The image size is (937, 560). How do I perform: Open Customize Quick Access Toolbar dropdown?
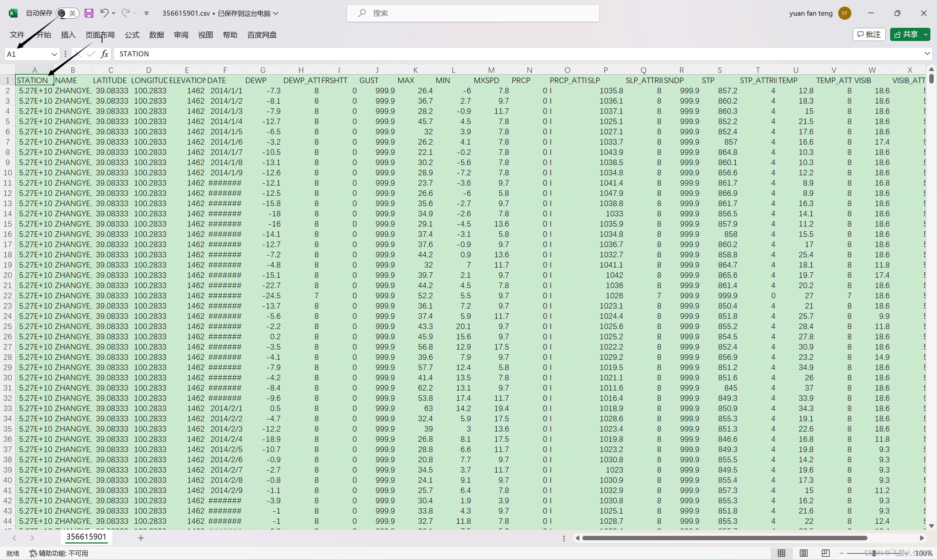coord(146,14)
